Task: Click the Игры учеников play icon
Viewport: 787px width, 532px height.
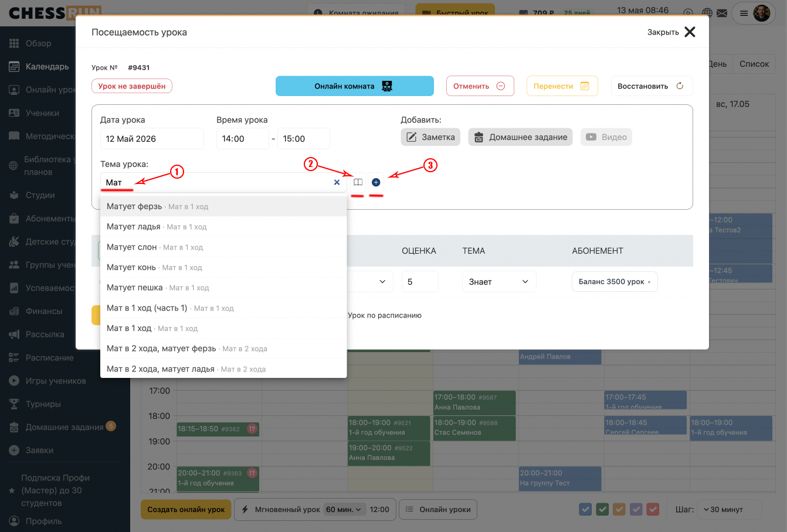Action: coord(14,381)
